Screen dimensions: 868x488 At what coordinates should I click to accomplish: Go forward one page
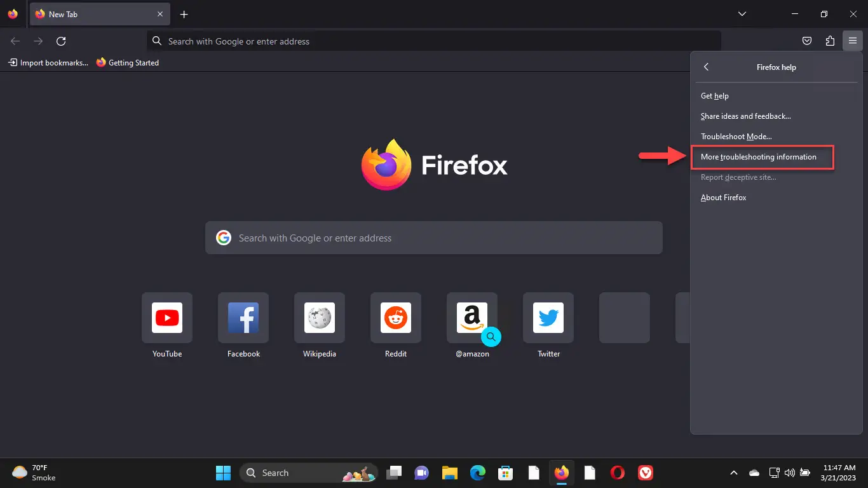coord(38,41)
